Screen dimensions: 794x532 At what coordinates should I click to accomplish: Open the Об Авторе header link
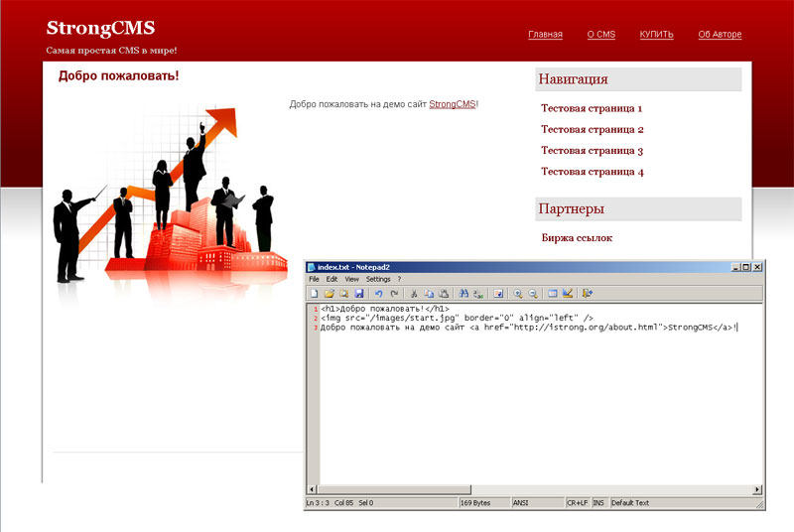pos(720,35)
